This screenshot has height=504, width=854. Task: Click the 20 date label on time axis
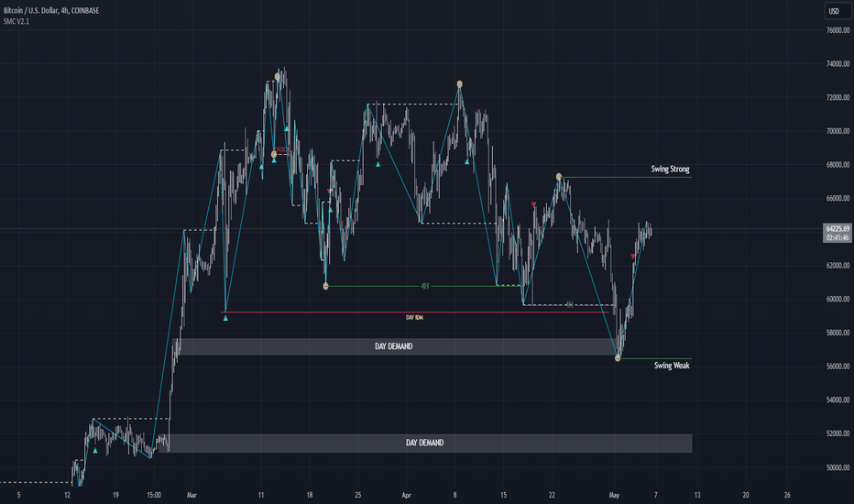746,495
